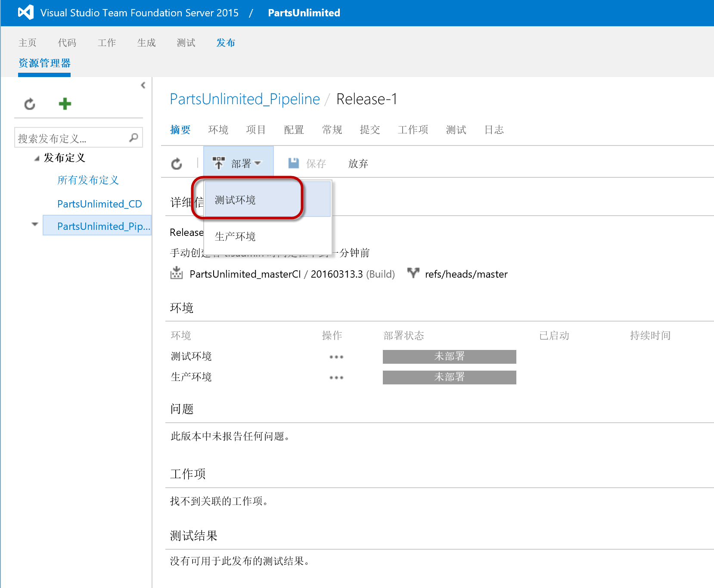Open actions ellipsis for 生产环境 row

point(336,378)
